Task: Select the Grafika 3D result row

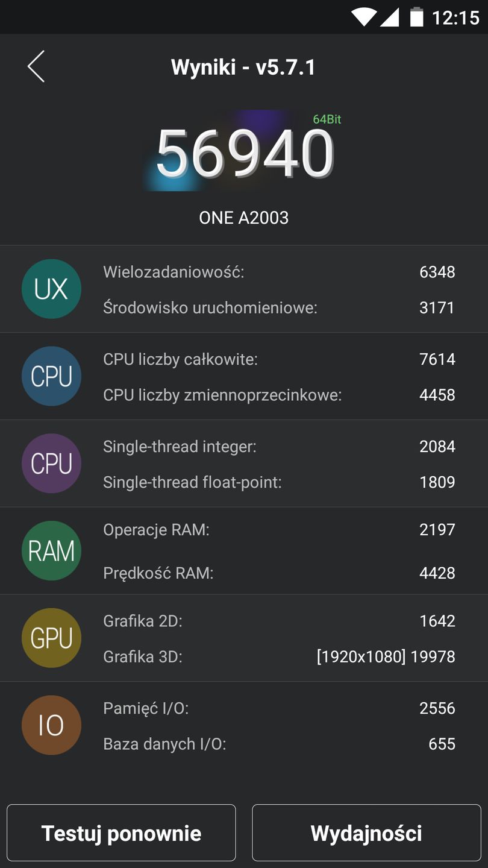Action: click(x=279, y=656)
